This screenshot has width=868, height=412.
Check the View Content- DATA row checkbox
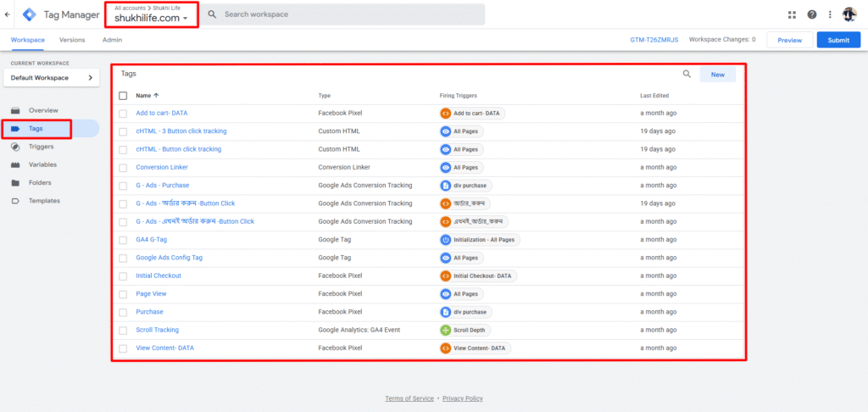click(123, 348)
